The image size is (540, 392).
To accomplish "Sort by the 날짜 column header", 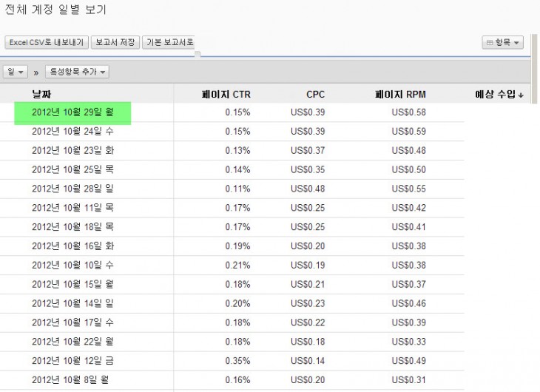I will click(41, 94).
